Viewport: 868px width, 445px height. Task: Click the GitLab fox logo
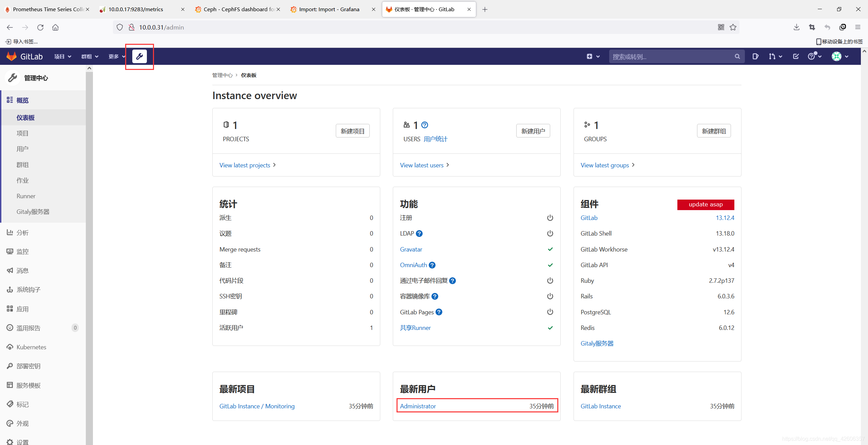click(12, 56)
